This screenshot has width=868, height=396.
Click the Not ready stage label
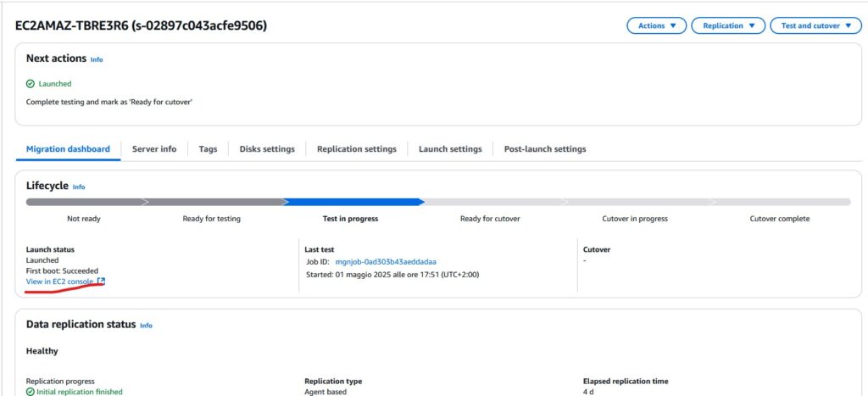(84, 219)
